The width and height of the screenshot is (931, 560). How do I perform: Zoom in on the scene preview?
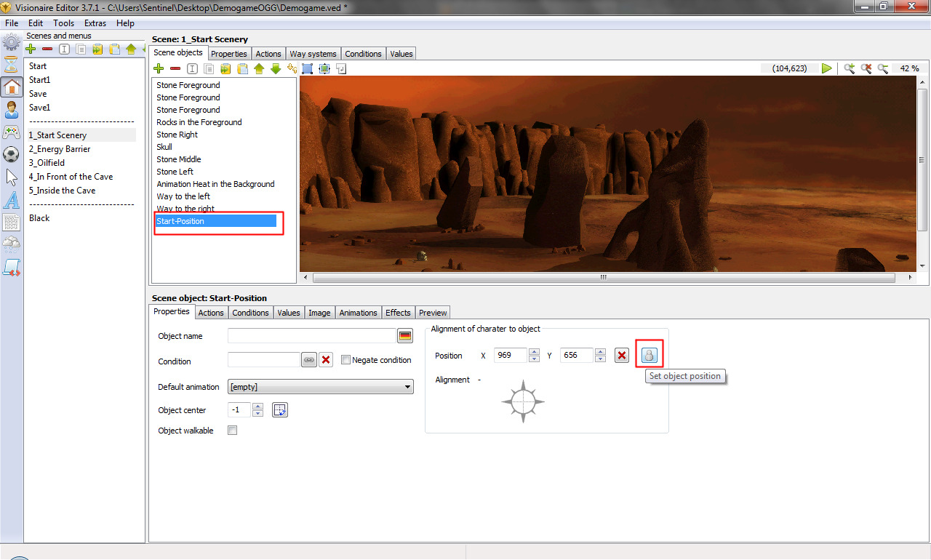click(850, 68)
